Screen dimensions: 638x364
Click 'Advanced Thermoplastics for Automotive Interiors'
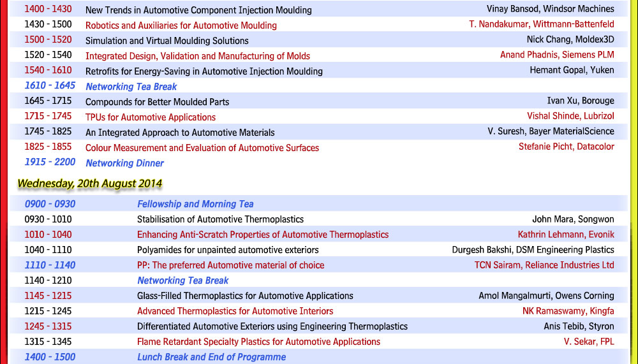[x=235, y=311]
